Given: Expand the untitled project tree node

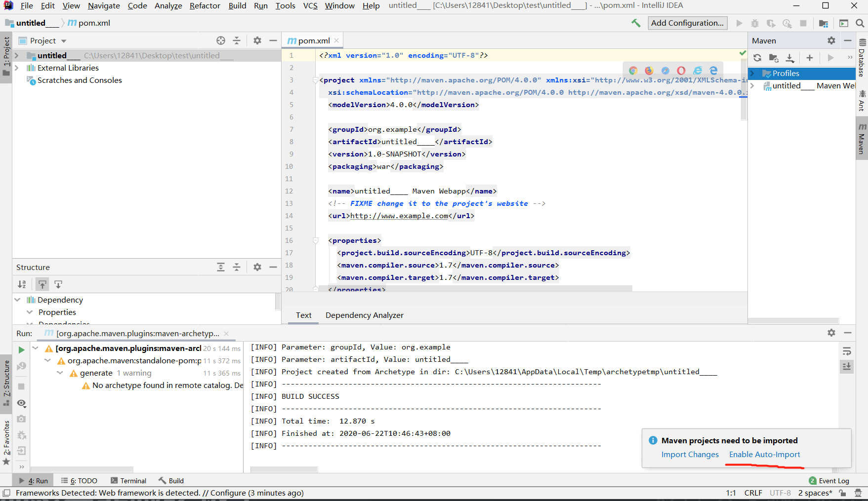Looking at the screenshot, I should (x=17, y=55).
